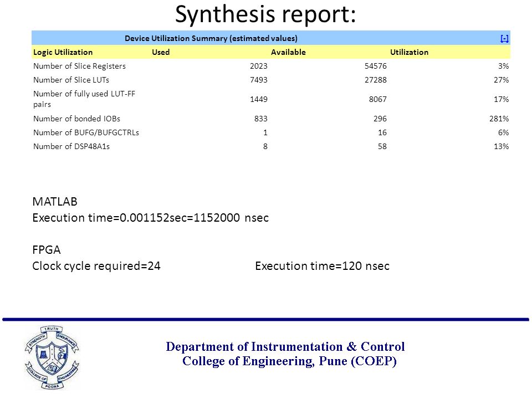
Task: Select the available value 8067
Action: [x=378, y=99]
